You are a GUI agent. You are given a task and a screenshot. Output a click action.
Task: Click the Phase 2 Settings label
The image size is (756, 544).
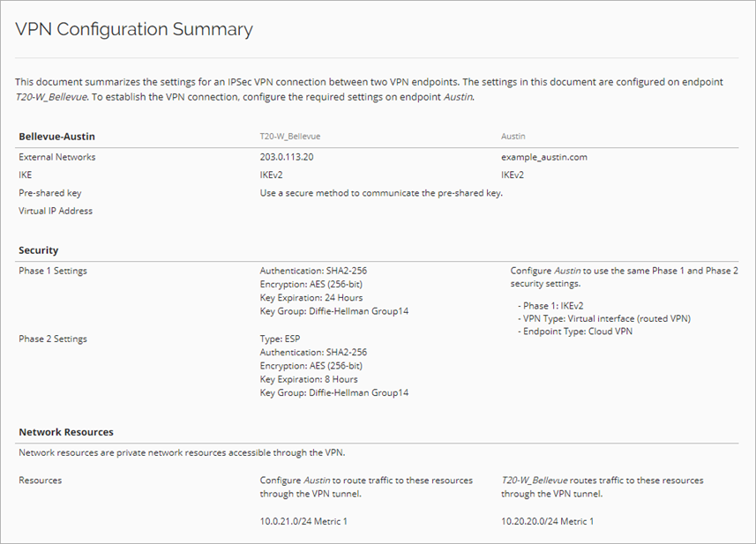(54, 339)
